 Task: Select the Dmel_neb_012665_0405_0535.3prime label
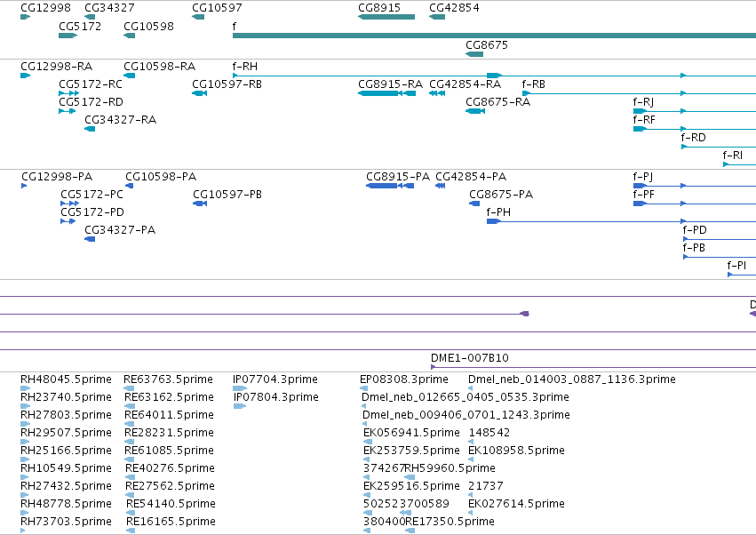pos(466,397)
